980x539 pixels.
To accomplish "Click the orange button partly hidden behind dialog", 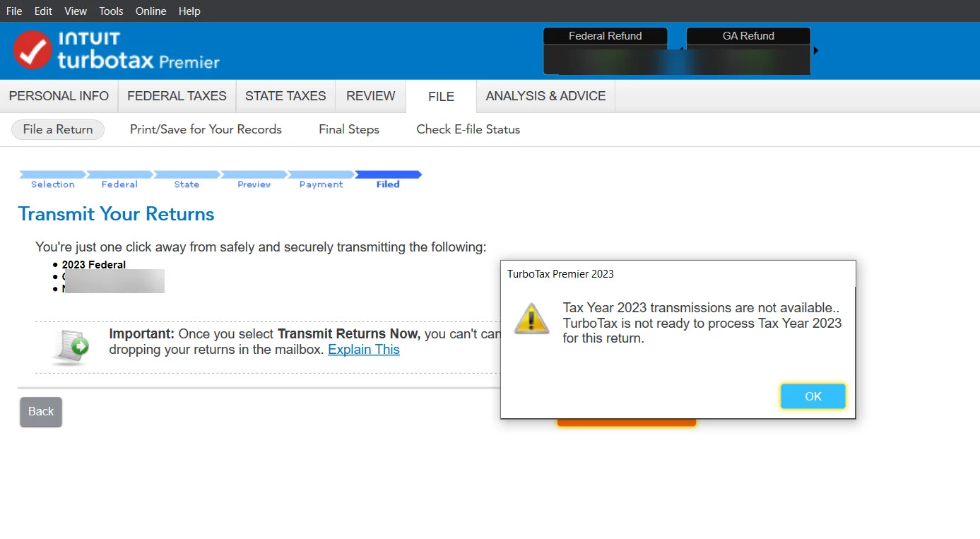I will click(626, 422).
